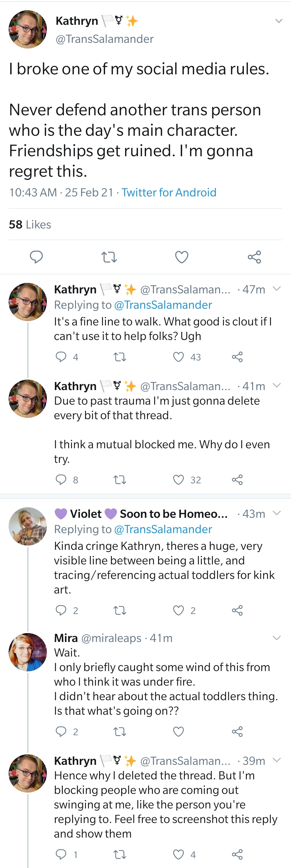View the 58 Likes list

tap(30, 224)
